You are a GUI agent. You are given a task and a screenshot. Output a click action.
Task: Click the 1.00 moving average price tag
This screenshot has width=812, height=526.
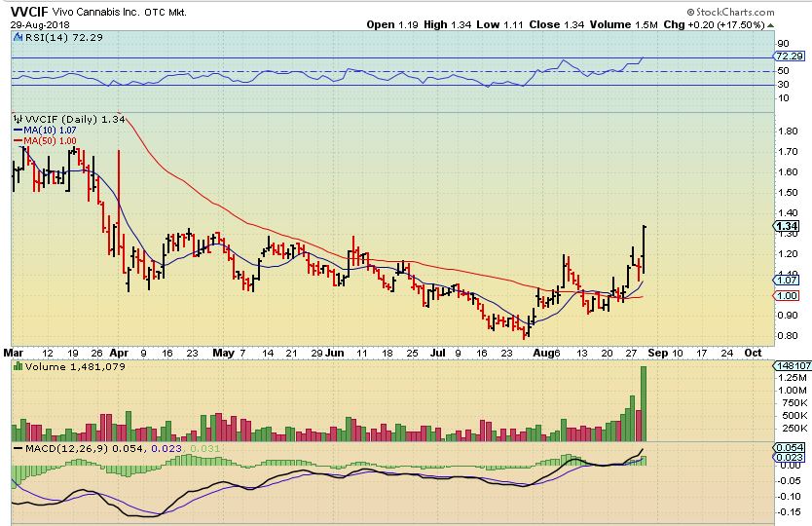[x=787, y=295]
